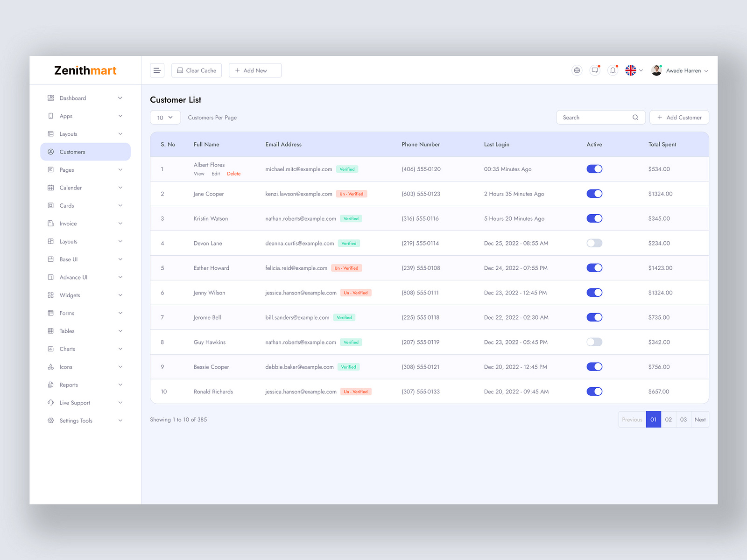Click the globe icon in the header

577,70
